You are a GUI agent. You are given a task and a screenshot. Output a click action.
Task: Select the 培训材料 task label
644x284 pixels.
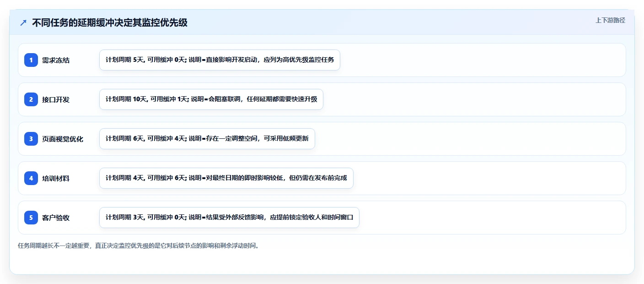click(56, 178)
